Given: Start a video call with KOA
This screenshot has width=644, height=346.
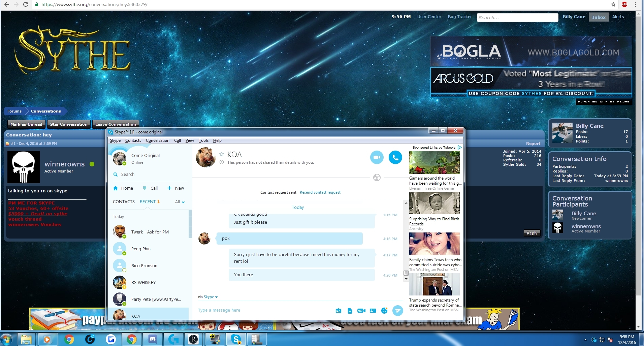Looking at the screenshot, I should point(377,157).
